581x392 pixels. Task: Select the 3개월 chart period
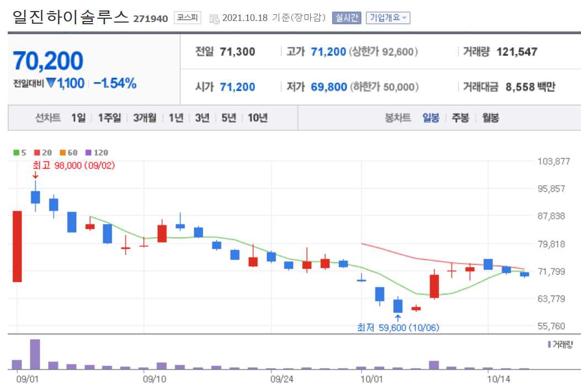(143, 117)
